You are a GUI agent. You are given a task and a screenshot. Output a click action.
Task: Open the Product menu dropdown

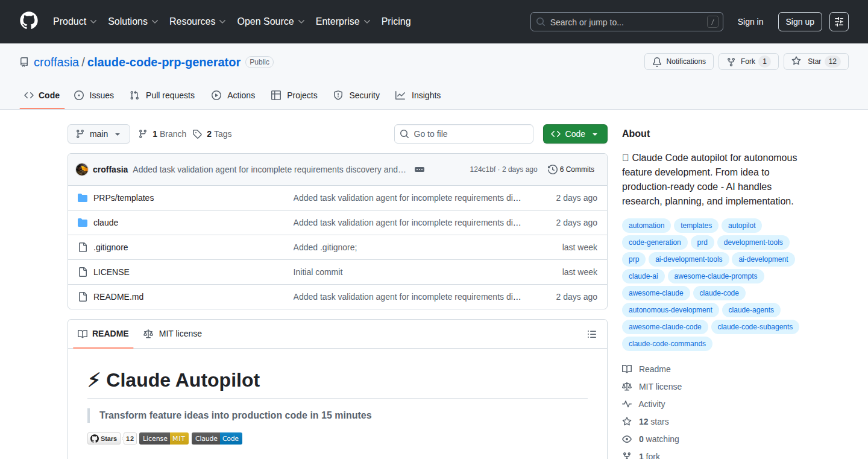75,22
